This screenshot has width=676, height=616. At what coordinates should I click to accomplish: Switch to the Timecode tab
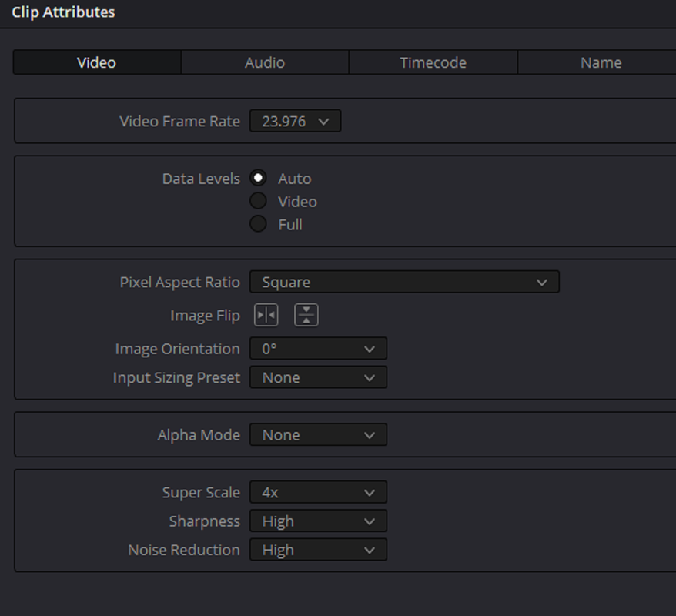(x=433, y=62)
